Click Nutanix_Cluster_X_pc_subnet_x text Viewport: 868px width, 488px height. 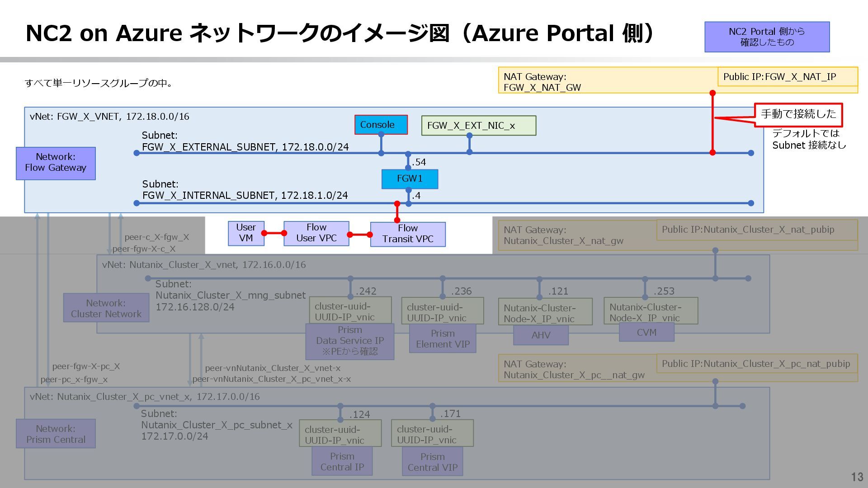(217, 425)
